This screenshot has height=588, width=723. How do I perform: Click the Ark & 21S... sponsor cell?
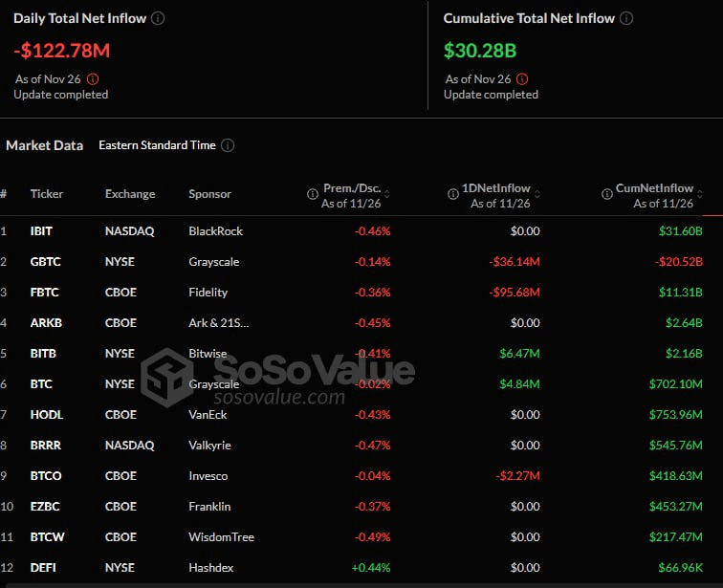(x=219, y=322)
